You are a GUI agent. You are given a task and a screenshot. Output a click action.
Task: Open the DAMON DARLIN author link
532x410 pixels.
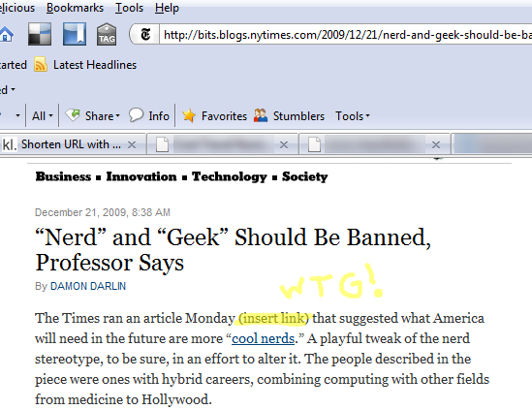coord(88,286)
